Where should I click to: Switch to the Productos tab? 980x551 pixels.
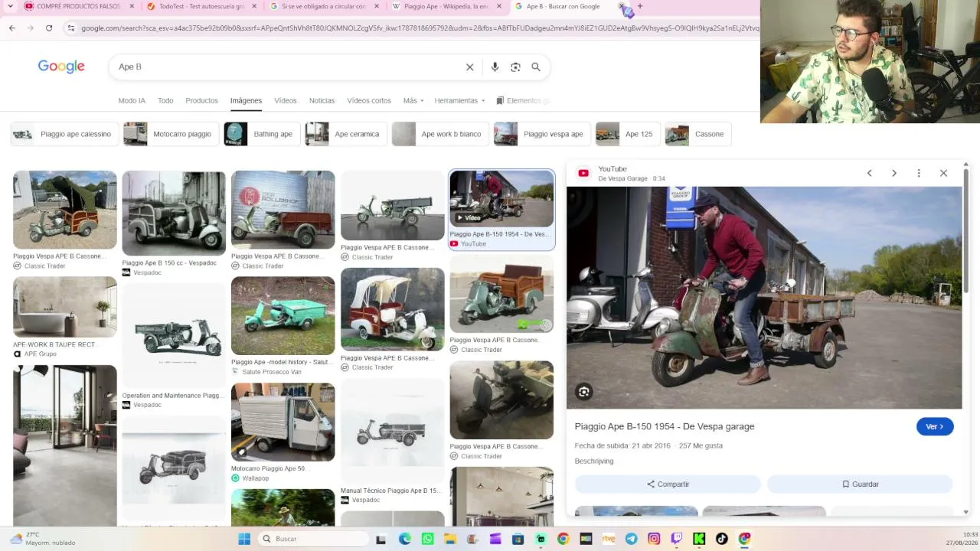[201, 100]
